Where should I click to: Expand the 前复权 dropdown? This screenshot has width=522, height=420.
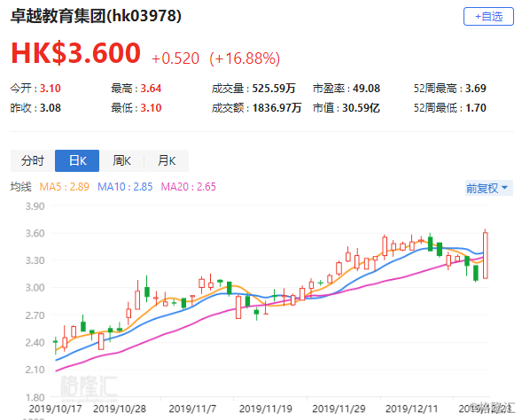tap(488, 188)
